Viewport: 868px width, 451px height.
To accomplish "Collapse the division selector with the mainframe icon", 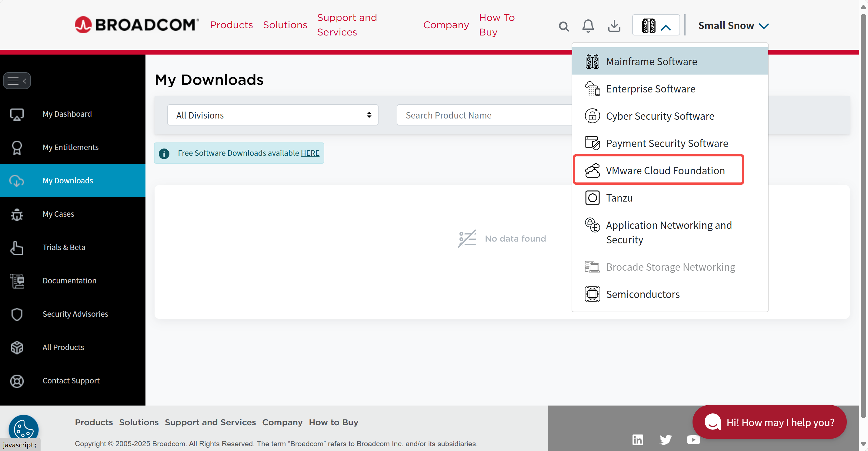I will click(x=656, y=25).
